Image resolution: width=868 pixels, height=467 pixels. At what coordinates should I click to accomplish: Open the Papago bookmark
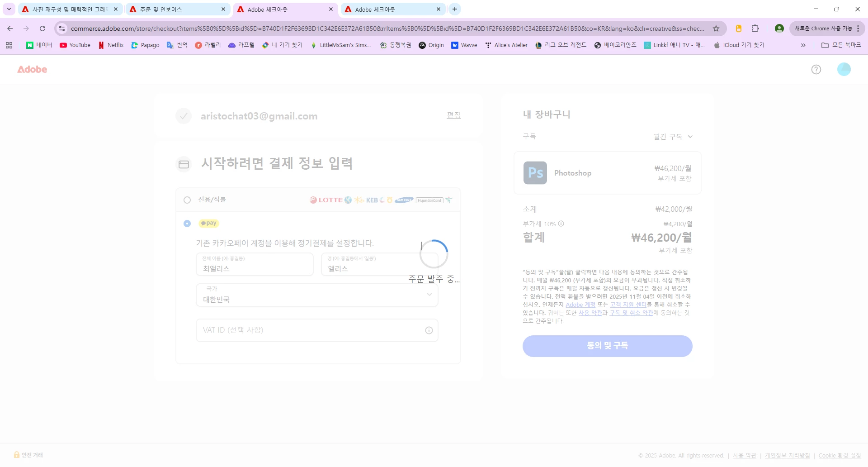[x=145, y=45]
